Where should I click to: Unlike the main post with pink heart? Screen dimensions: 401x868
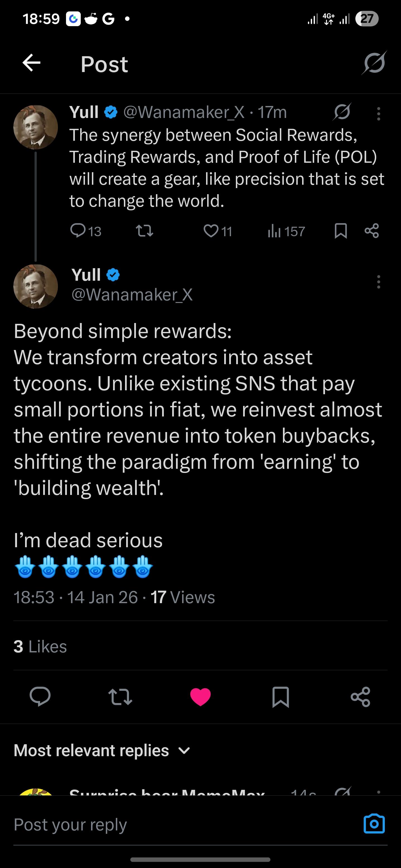click(x=200, y=697)
